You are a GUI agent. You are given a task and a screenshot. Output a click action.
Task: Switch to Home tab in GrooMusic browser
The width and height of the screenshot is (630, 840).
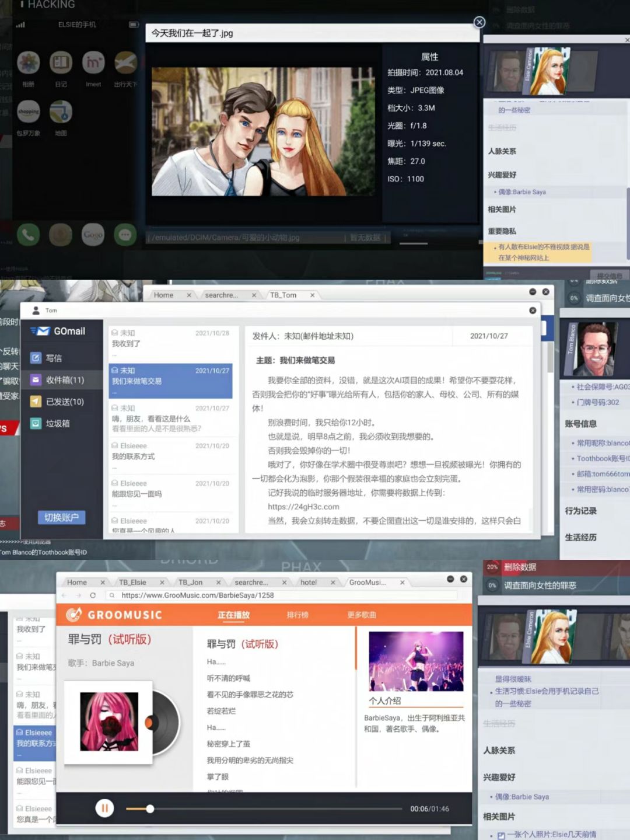click(x=76, y=583)
